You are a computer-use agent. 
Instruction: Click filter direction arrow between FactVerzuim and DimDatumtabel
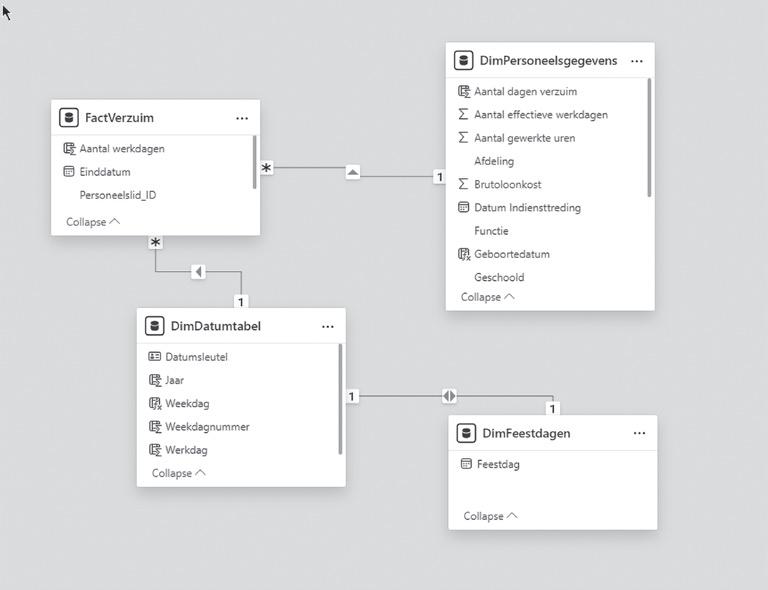coord(198,272)
